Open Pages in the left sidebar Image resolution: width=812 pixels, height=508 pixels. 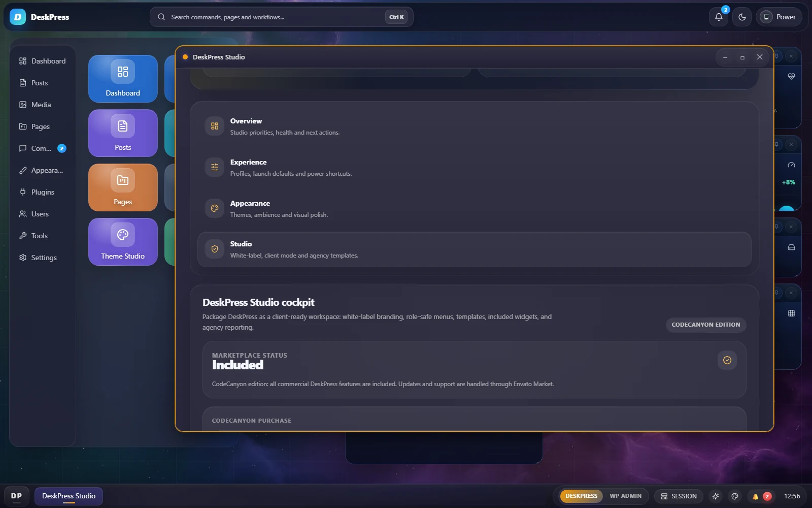coord(43,126)
